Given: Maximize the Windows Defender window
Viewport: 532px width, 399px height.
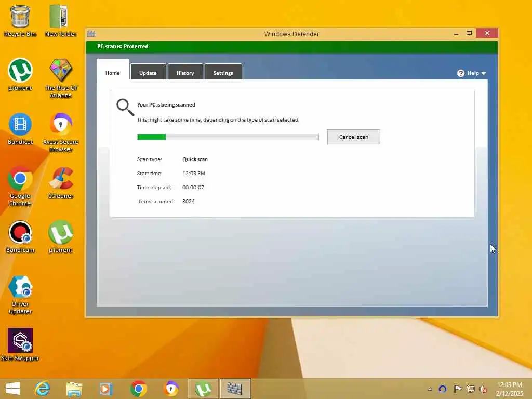Looking at the screenshot, I should pyautogui.click(x=469, y=33).
